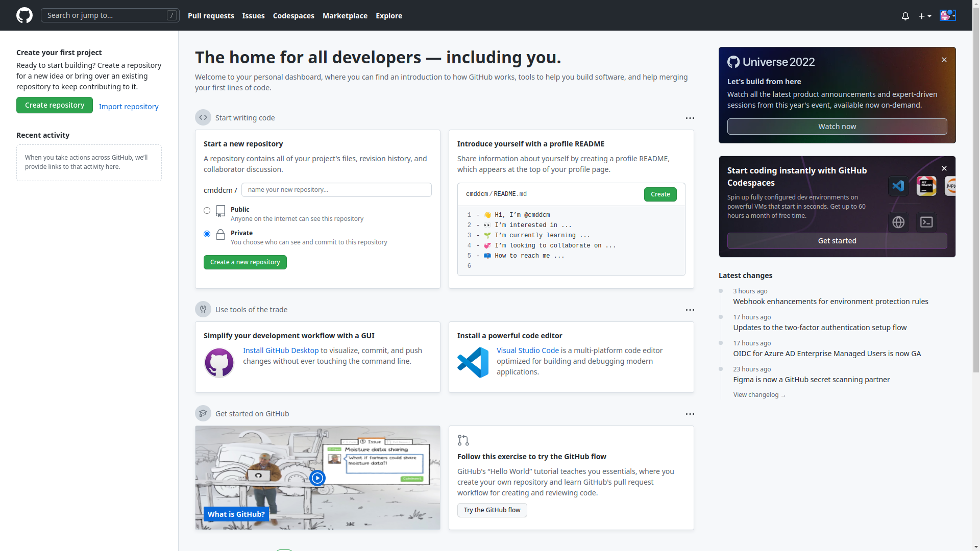Screen dimensions: 980x551
Task: Open Marketplace in top navigation
Action: coord(345,16)
